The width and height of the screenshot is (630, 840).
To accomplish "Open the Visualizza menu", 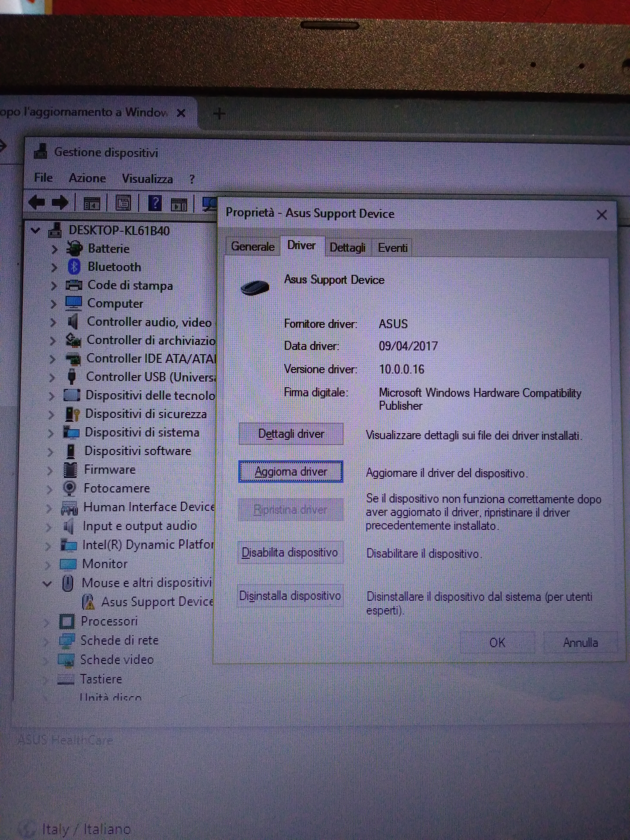I will tap(147, 179).
